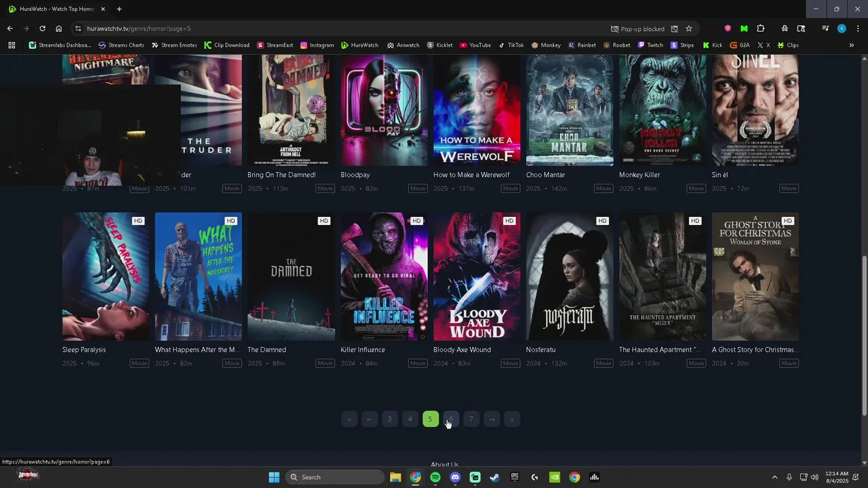Open the HuraWatch bookmark
868x488 pixels.
tap(359, 45)
